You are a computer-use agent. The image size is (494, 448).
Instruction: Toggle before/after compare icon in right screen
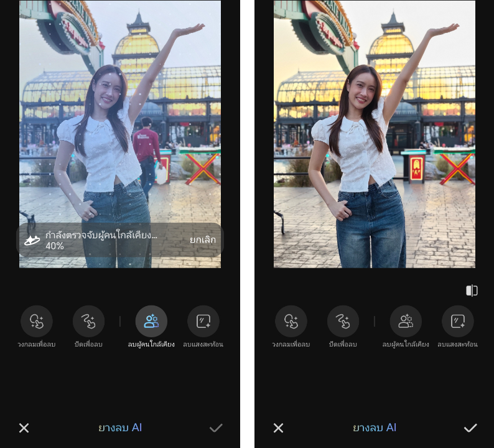click(x=472, y=291)
